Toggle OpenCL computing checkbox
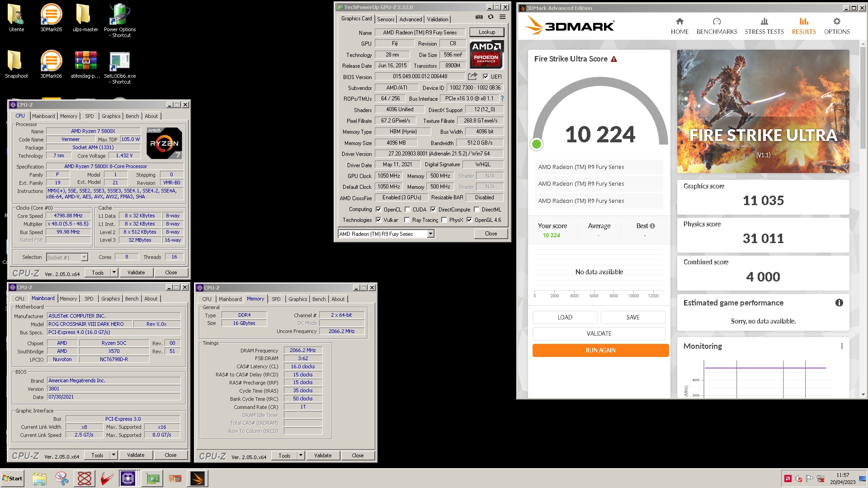868x488 pixels. (x=378, y=210)
